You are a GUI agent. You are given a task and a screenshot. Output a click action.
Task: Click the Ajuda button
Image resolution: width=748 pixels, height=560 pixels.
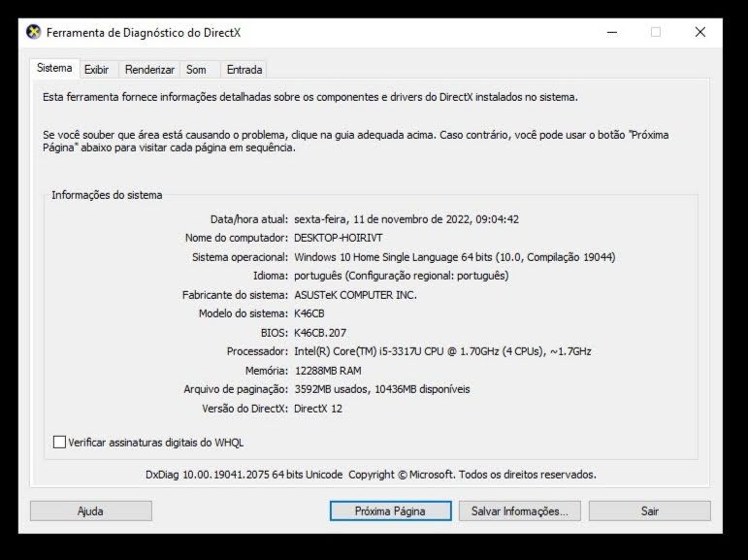pos(90,511)
